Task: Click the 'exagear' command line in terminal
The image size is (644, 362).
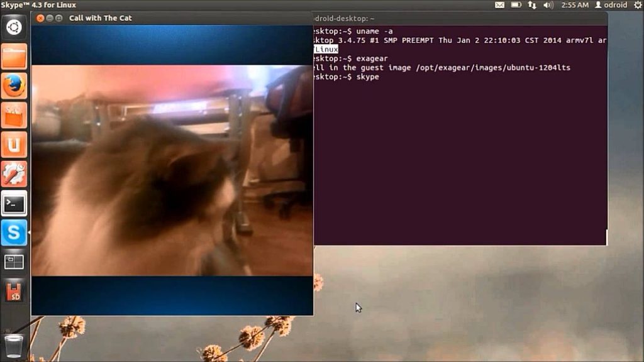Action: 372,58
